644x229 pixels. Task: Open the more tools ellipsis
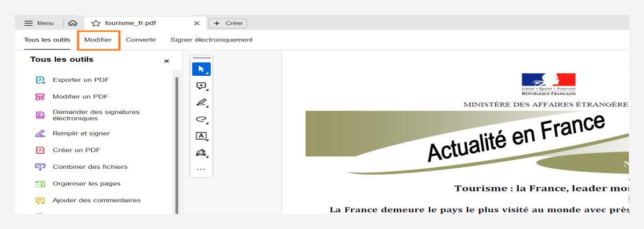(201, 169)
